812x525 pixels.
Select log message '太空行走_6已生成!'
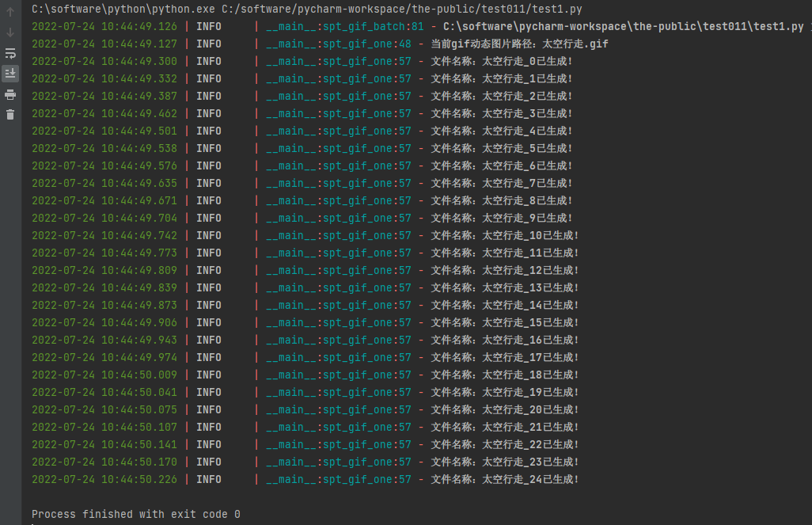click(x=527, y=165)
